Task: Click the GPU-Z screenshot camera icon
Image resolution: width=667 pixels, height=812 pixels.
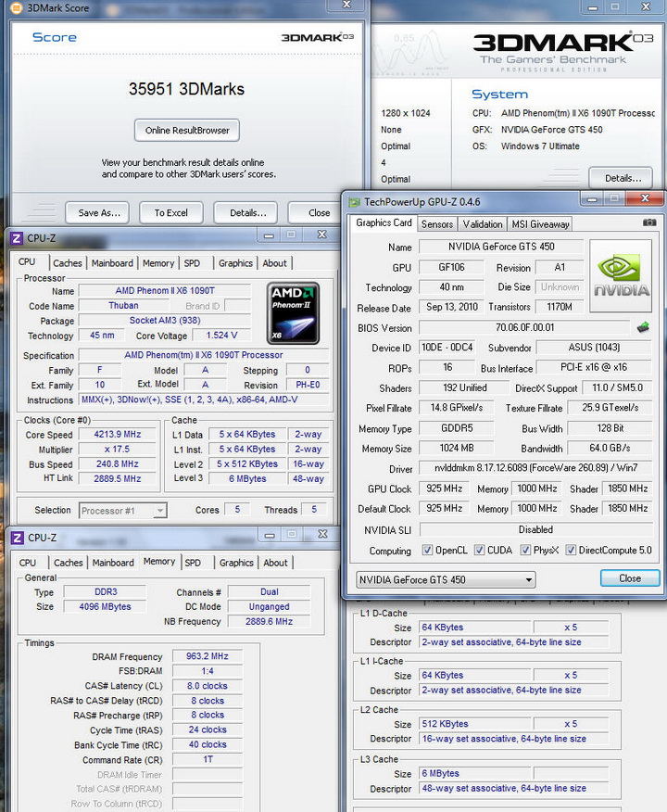Action: click(x=648, y=222)
